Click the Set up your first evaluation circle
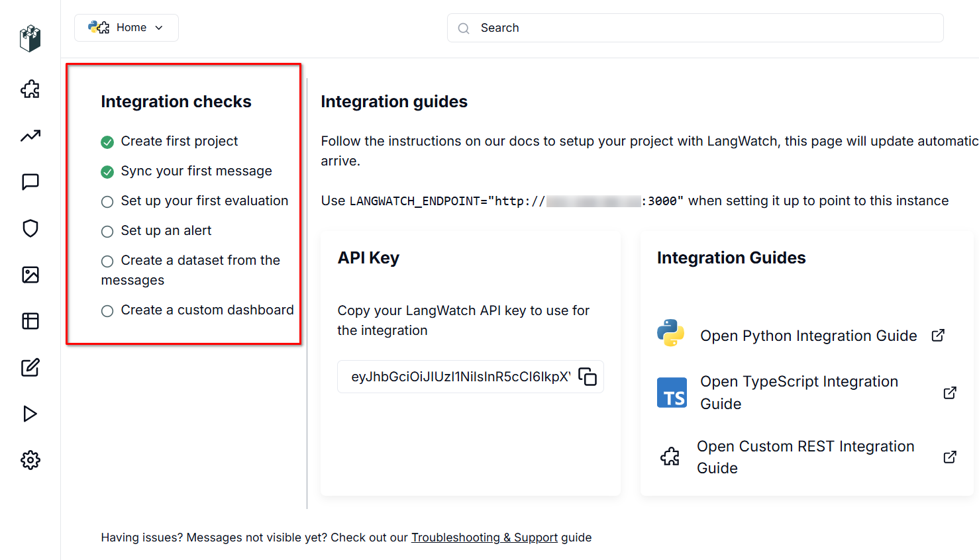 pos(107,202)
